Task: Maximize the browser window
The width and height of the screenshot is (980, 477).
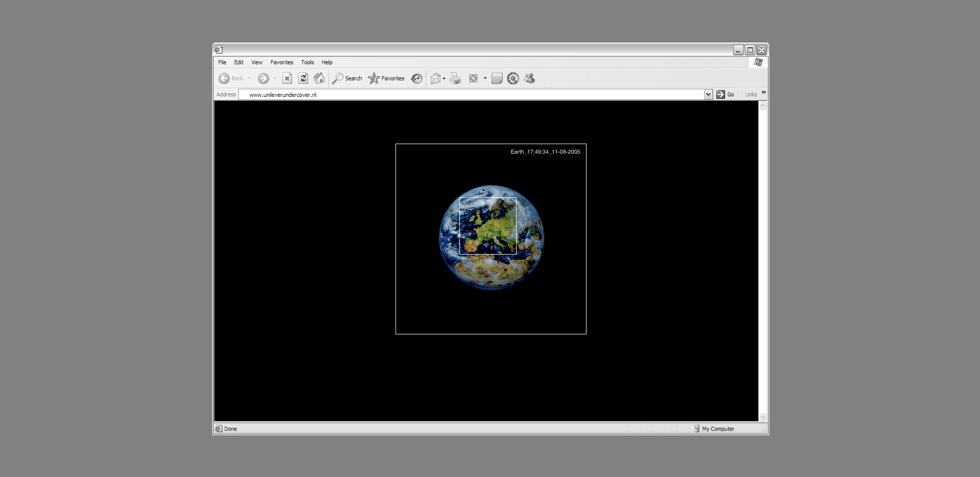Action: tap(750, 50)
